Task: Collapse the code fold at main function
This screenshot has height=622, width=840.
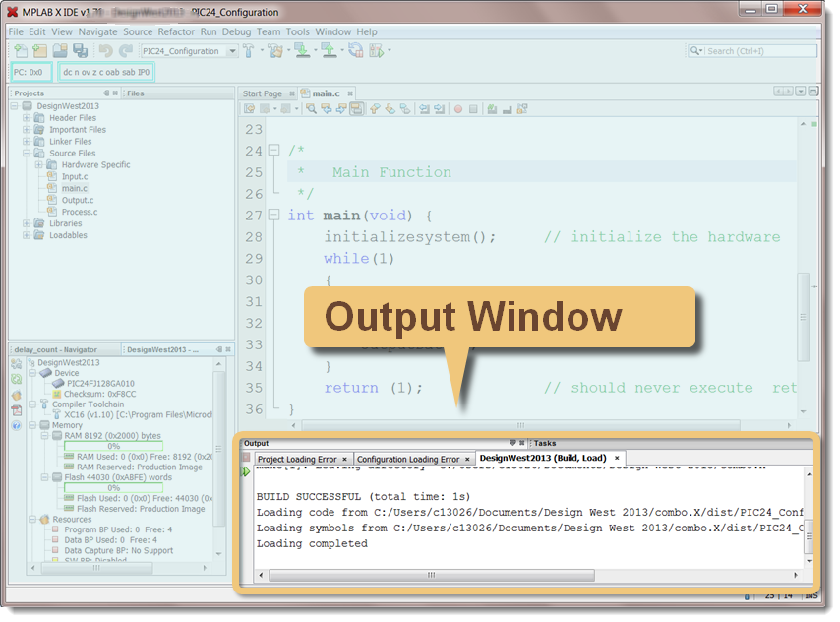Action: [273, 215]
